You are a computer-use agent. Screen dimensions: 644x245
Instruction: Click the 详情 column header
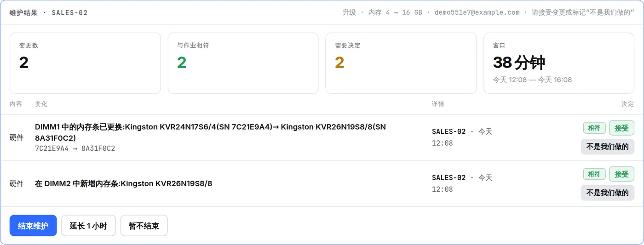(x=438, y=104)
